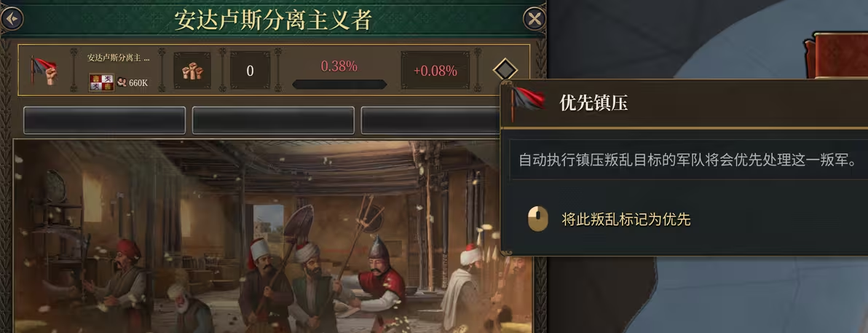Open the quartered castle-and-lion country flag
This screenshot has height=333, width=868.
pos(101,82)
